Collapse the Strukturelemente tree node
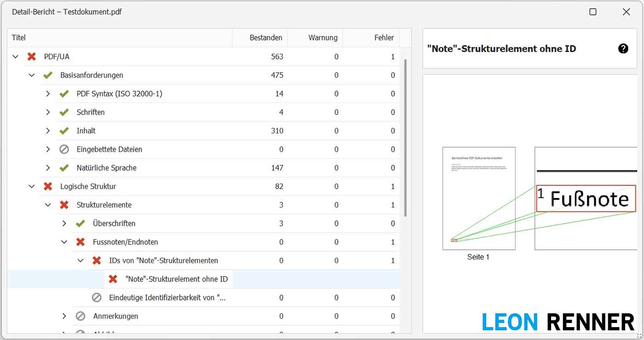Image resolution: width=644 pixels, height=340 pixels. (48, 205)
